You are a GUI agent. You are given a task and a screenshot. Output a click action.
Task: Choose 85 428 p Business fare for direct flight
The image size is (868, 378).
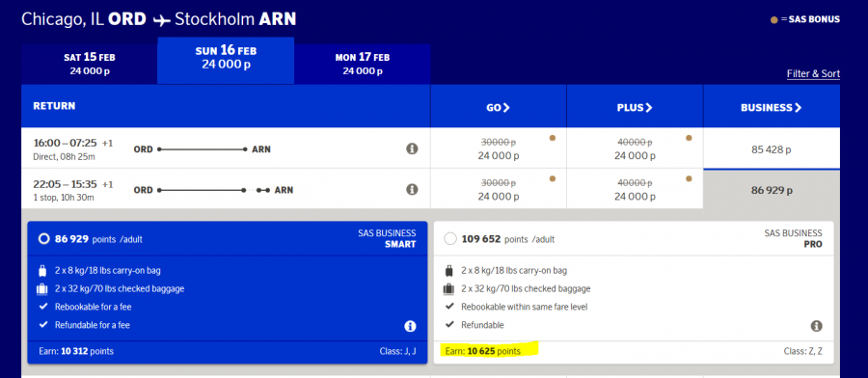[x=772, y=148]
